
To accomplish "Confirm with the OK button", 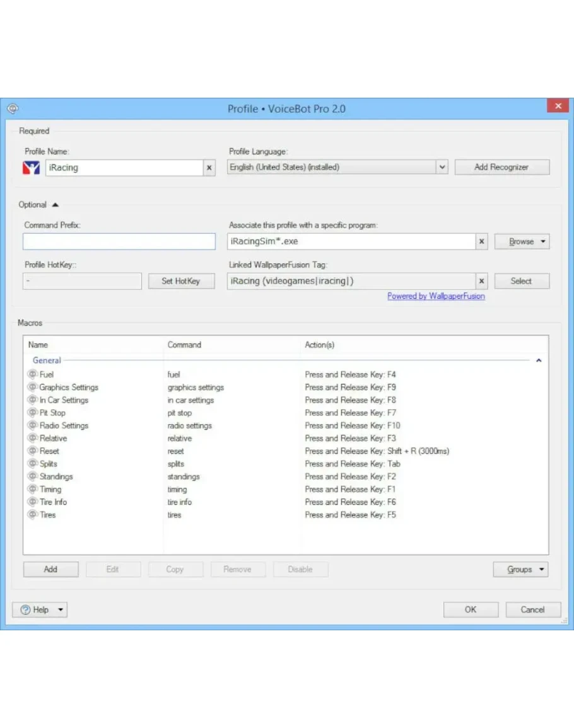I will [x=471, y=610].
